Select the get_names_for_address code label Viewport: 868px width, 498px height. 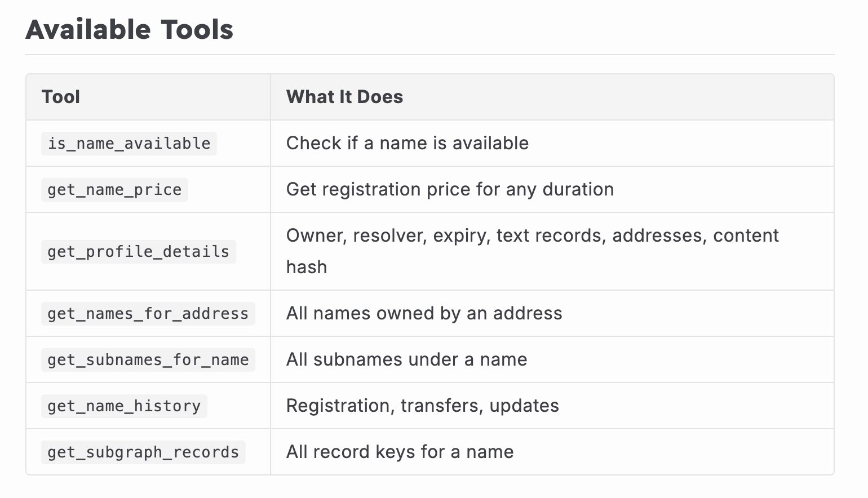pyautogui.click(x=148, y=314)
